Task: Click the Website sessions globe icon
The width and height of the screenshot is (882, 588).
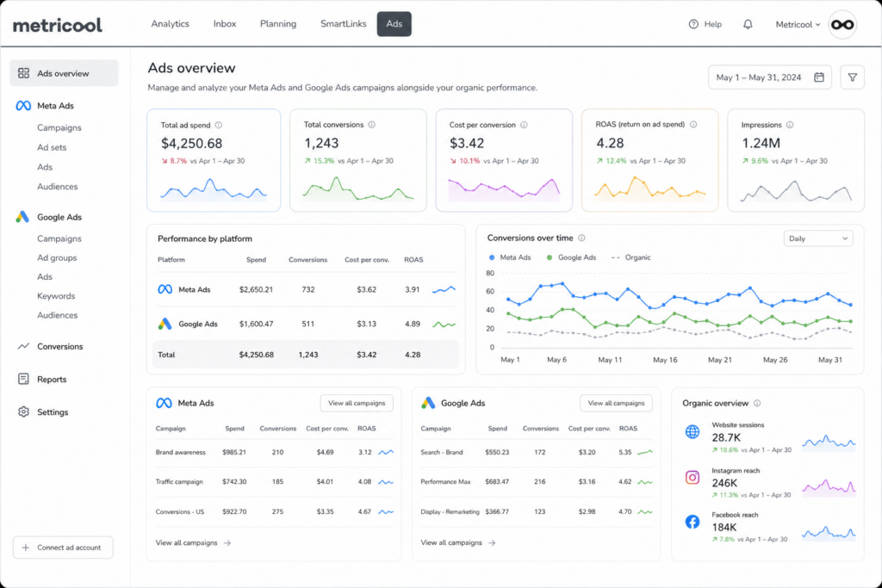Action: [693, 431]
